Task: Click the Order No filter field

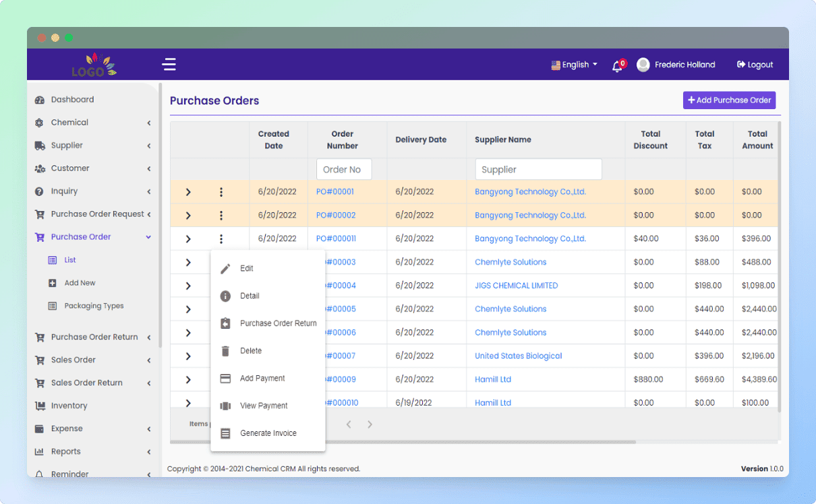Action: coord(344,170)
